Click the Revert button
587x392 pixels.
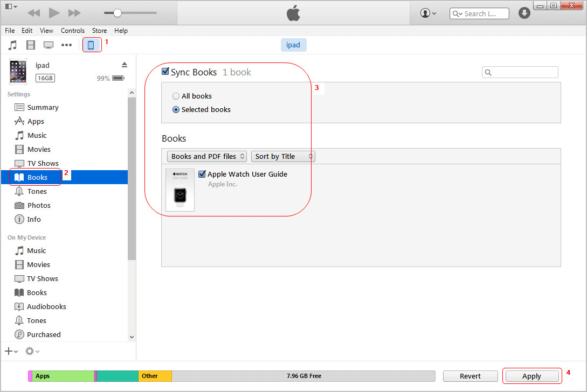point(470,376)
